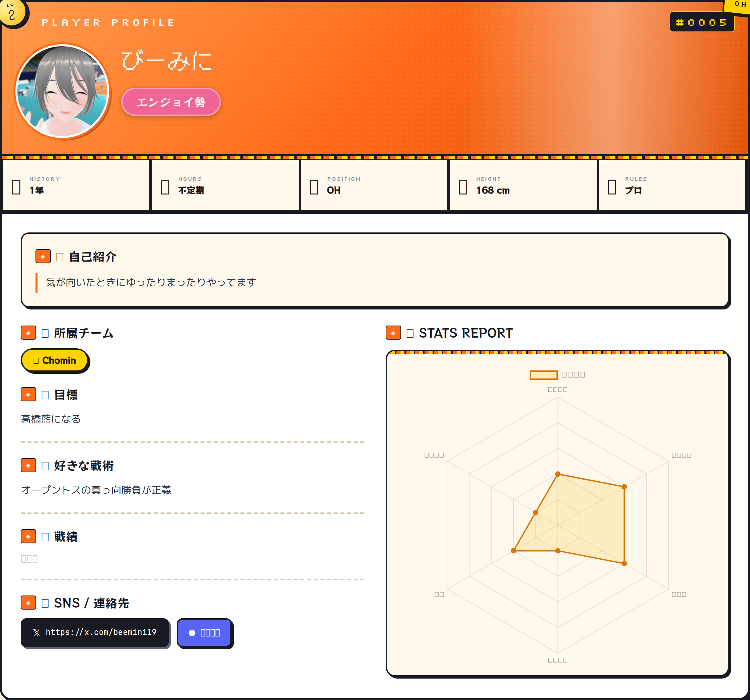Click the pink エンジョイ勢 tag

pos(170,102)
